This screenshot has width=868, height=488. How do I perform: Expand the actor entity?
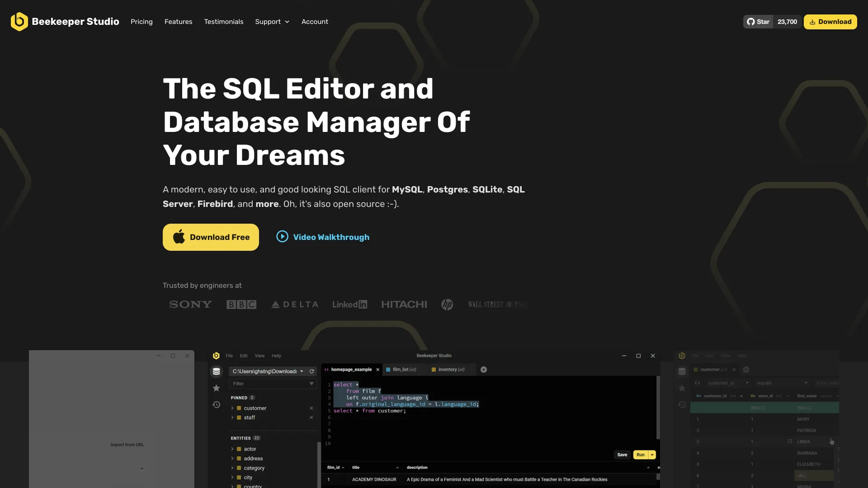click(232, 449)
